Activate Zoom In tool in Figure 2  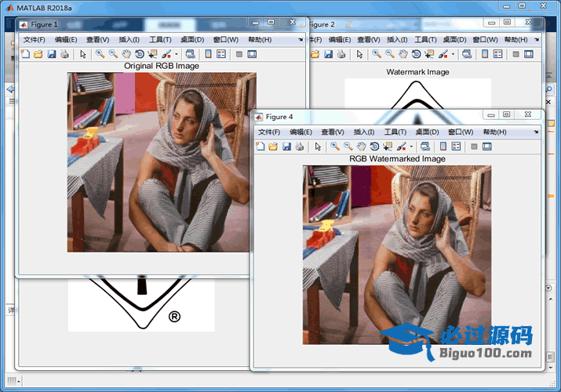pyautogui.click(x=377, y=54)
